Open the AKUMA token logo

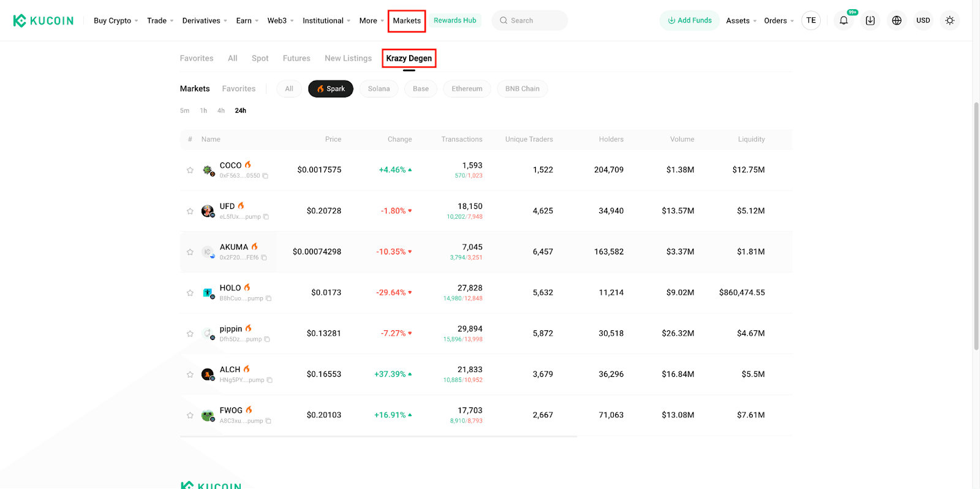pos(208,252)
